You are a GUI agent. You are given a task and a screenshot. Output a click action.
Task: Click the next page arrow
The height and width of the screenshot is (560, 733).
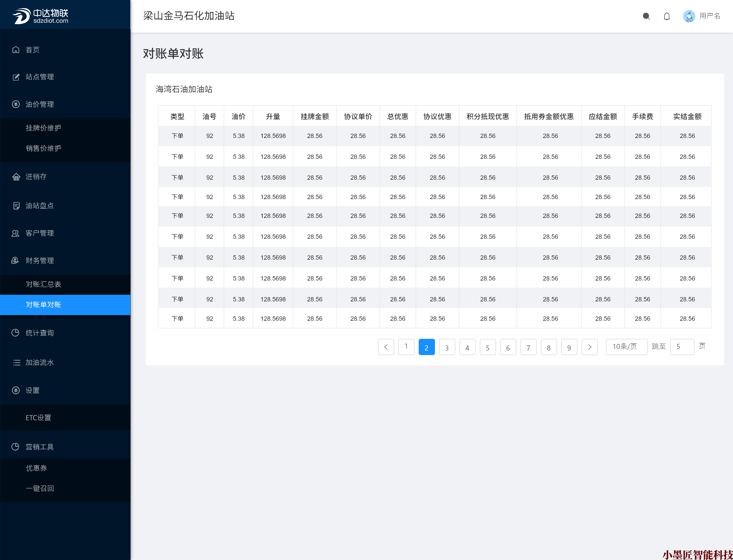[589, 347]
